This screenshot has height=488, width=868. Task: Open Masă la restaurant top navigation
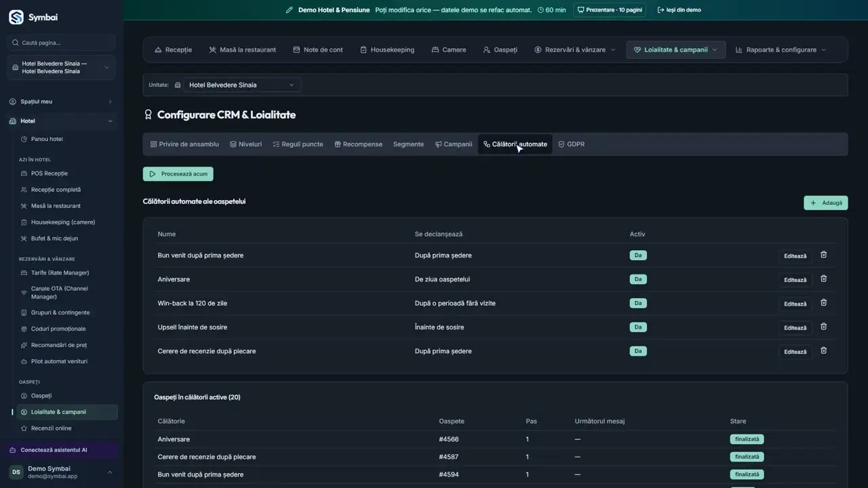242,49
